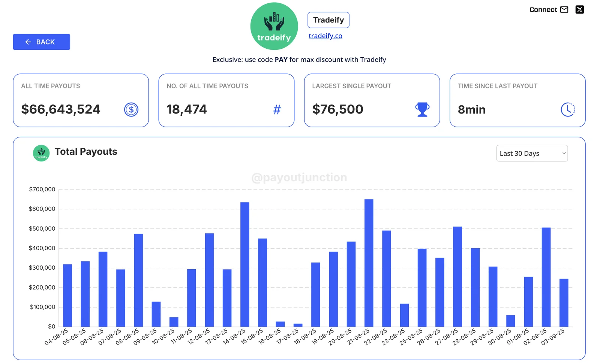Click small Tradeify logo beside Total Payouts
The width and height of the screenshot is (600, 364).
41,153
